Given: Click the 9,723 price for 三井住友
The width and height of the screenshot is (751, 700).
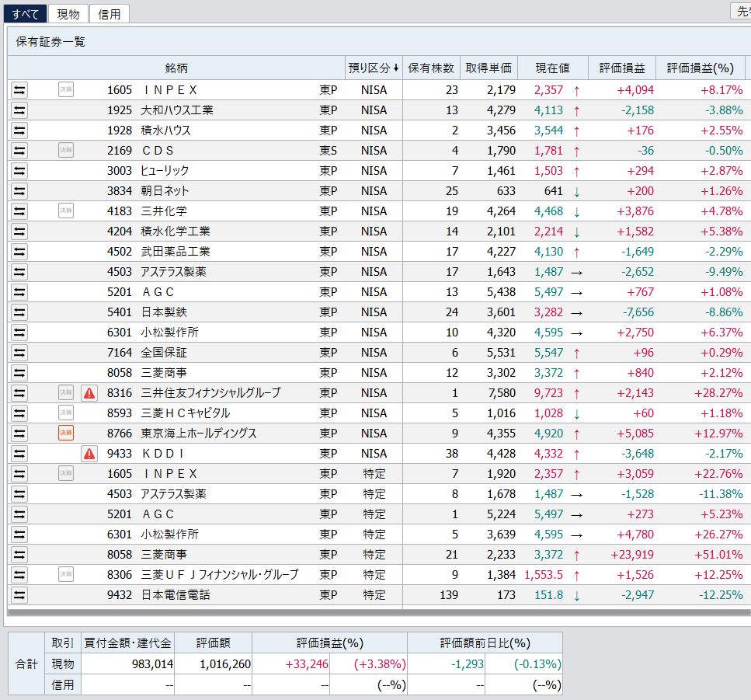Looking at the screenshot, I should click(549, 393).
